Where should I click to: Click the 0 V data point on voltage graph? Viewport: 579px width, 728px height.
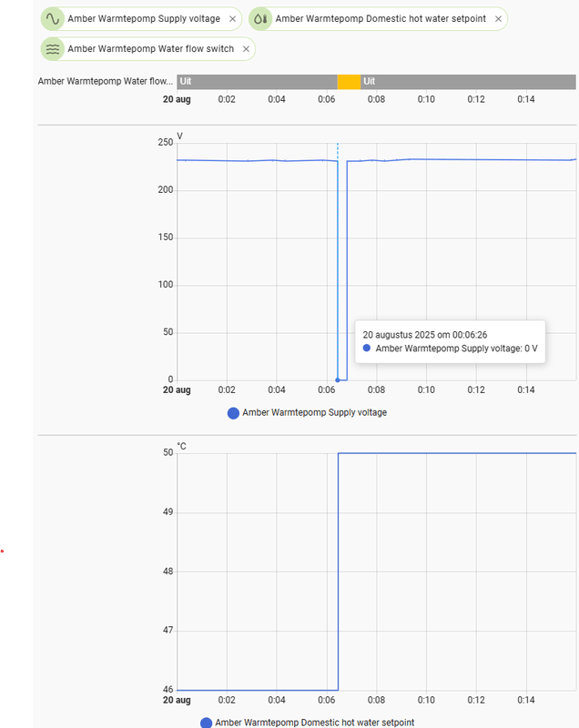click(338, 379)
